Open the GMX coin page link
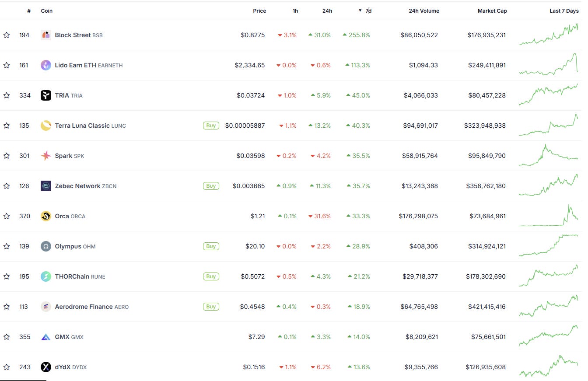This screenshot has height=381, width=588. [x=69, y=337]
